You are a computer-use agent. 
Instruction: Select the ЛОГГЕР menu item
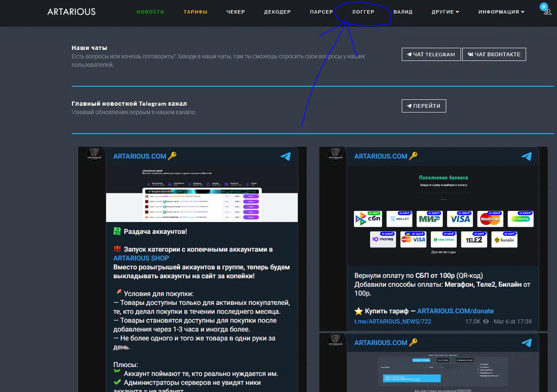(x=363, y=12)
